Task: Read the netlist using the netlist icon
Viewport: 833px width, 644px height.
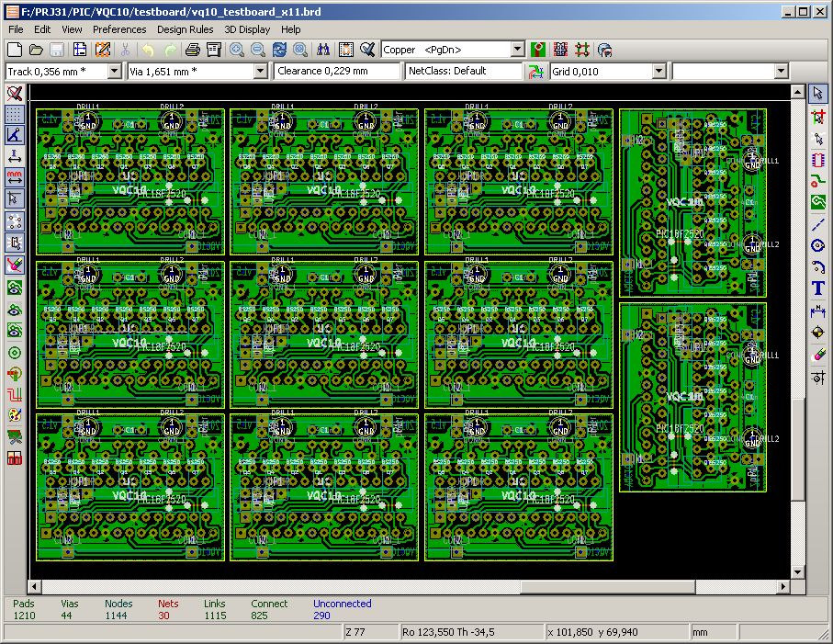Action: coord(346,50)
